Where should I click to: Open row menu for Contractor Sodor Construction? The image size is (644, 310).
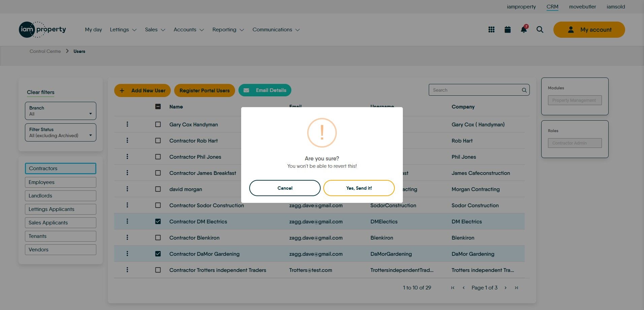pyautogui.click(x=127, y=205)
